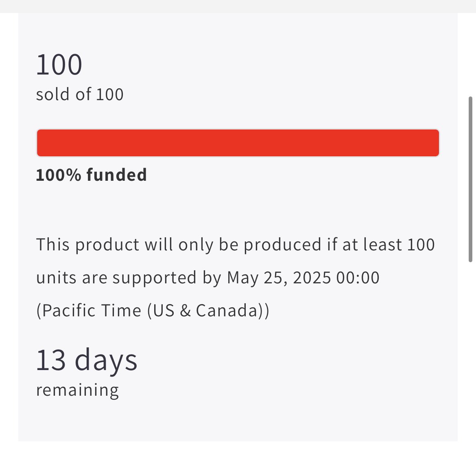Grab the page's vertical scrollbar thumb
The width and height of the screenshot is (476, 458).
click(471, 179)
